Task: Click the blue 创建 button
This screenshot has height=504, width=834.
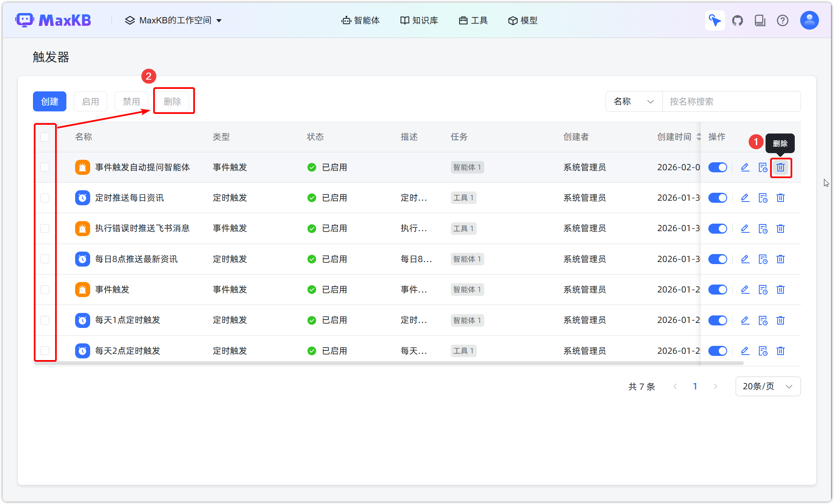Action: 50,101
